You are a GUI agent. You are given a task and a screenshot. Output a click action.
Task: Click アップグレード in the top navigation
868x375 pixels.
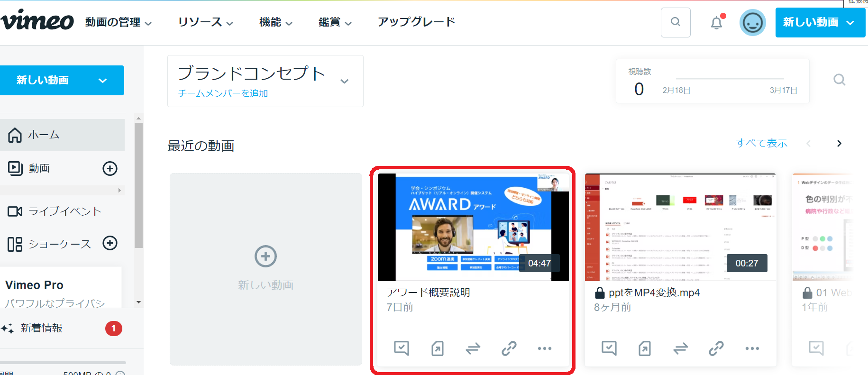tap(416, 22)
